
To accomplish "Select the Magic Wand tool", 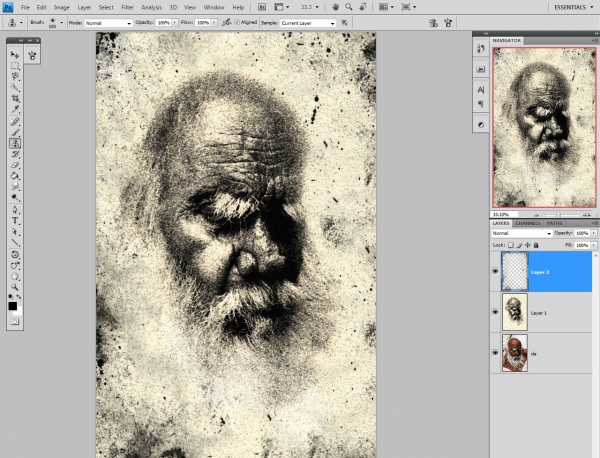I will pos(15,87).
